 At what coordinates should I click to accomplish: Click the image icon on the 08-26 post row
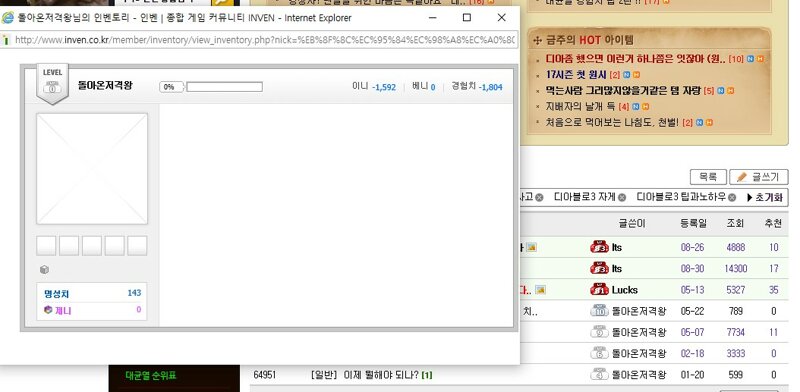pyautogui.click(x=531, y=248)
